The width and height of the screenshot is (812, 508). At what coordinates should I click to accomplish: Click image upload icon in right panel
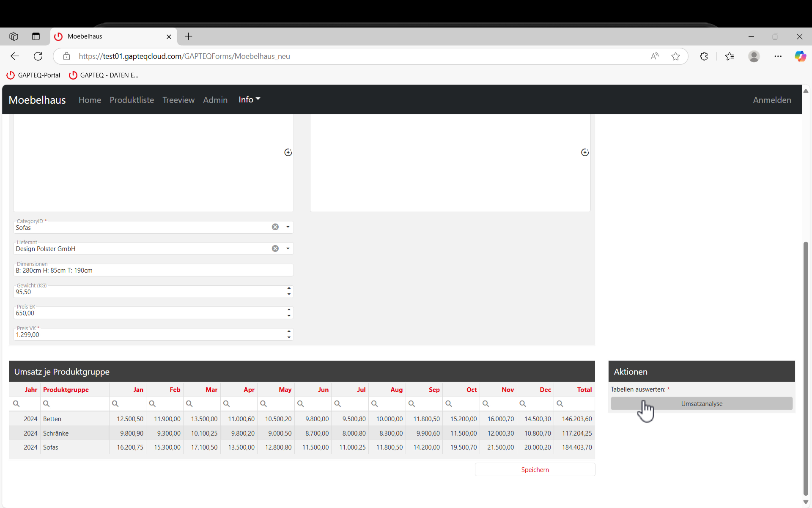tap(585, 152)
